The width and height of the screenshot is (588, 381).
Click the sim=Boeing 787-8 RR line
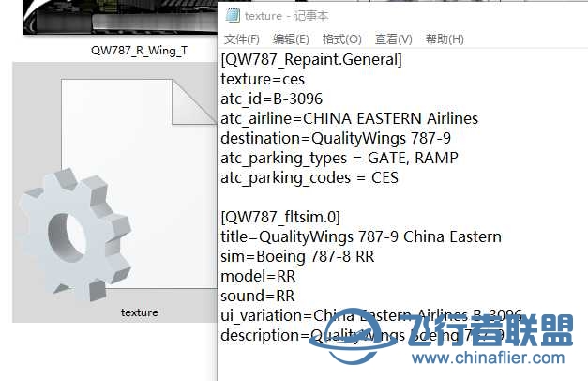coord(297,257)
